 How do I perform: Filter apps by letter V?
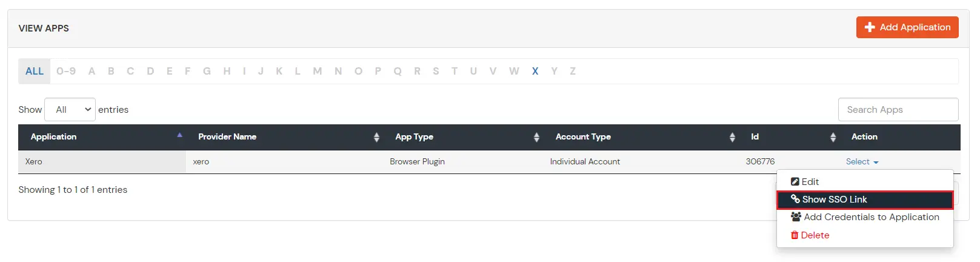tap(493, 71)
